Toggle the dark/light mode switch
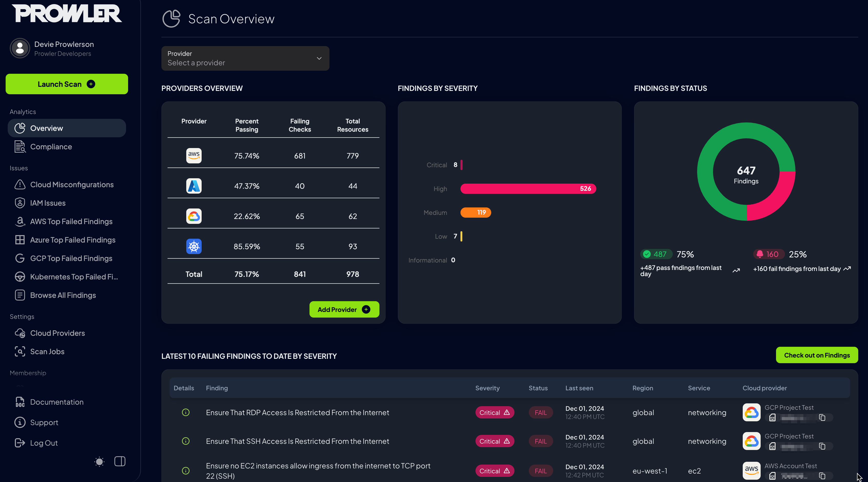 pyautogui.click(x=99, y=461)
